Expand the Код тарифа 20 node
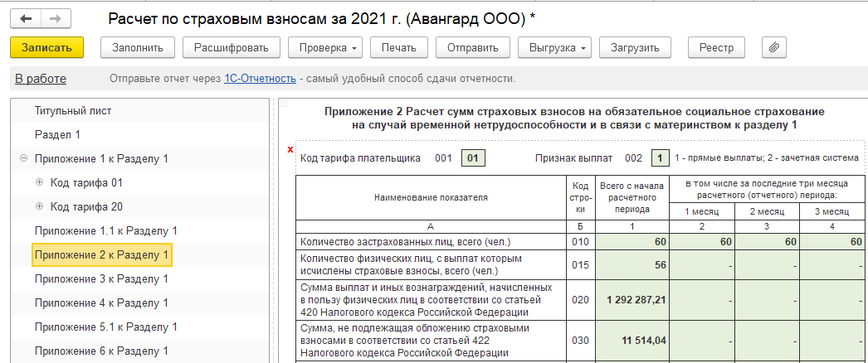This screenshot has width=868, height=363. pyautogui.click(x=39, y=206)
